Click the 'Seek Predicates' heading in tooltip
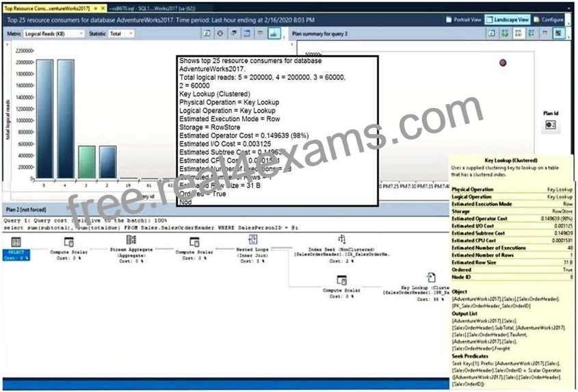Screen dimensions: 578x392 (470, 356)
